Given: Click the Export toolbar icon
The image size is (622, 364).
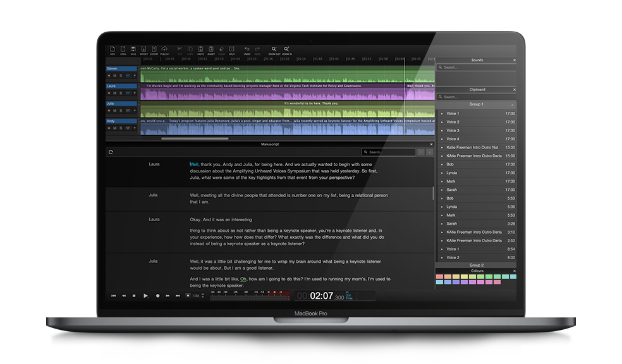Looking at the screenshot, I should [x=154, y=50].
